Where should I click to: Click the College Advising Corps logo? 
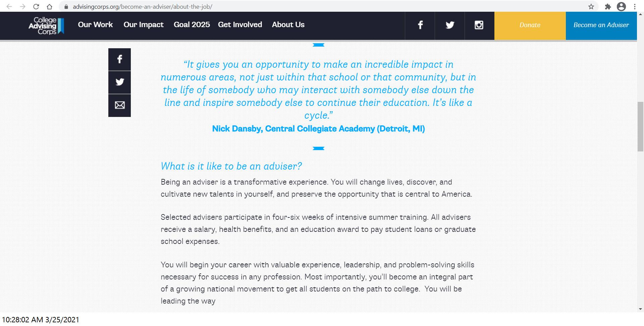pyautogui.click(x=46, y=26)
